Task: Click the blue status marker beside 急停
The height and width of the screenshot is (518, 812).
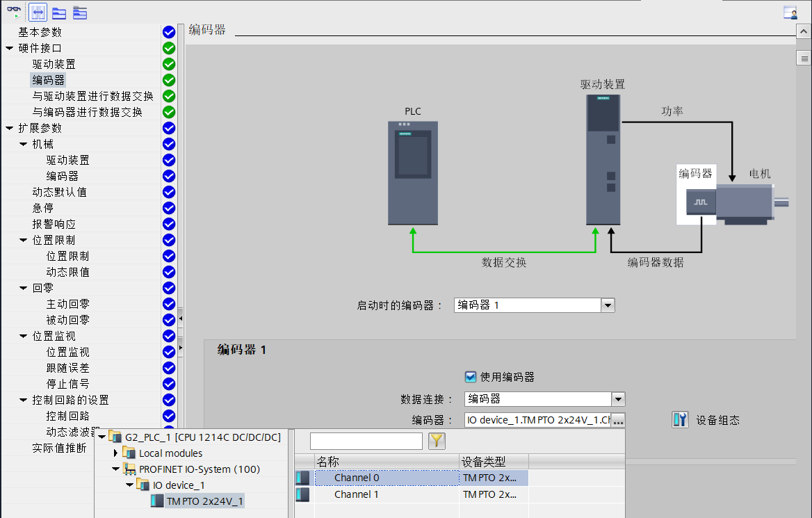Action: click(168, 208)
